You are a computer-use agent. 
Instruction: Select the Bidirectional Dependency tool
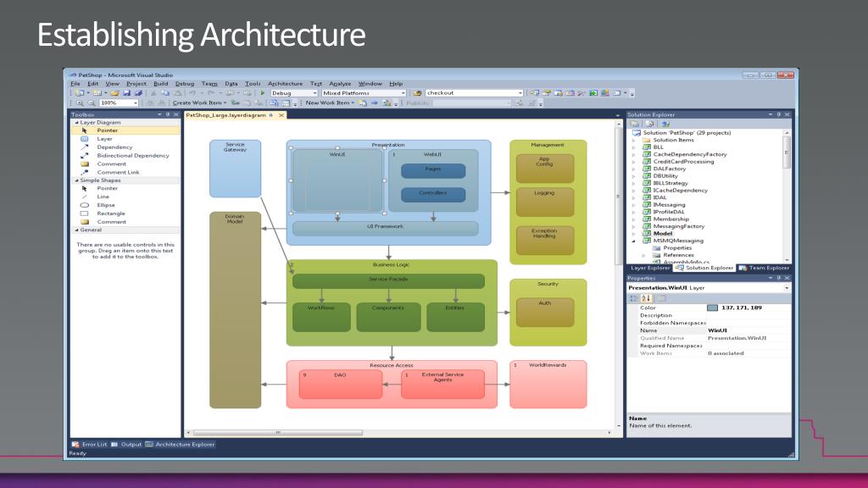tap(125, 156)
